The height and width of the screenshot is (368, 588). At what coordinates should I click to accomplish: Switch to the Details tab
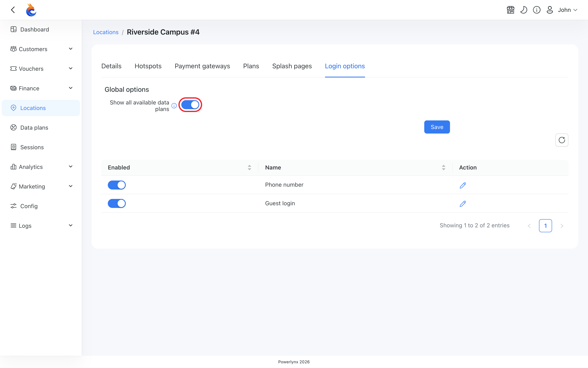click(111, 66)
